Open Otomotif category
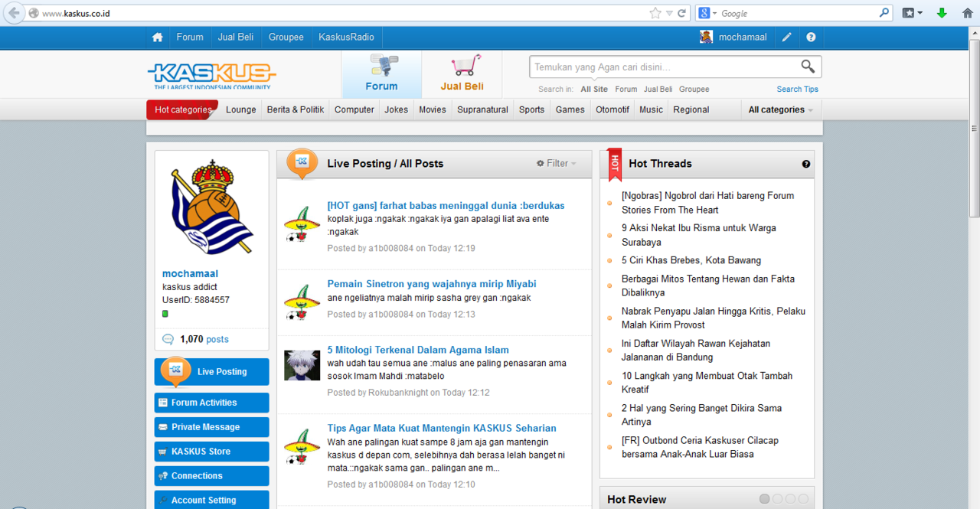 pos(612,109)
